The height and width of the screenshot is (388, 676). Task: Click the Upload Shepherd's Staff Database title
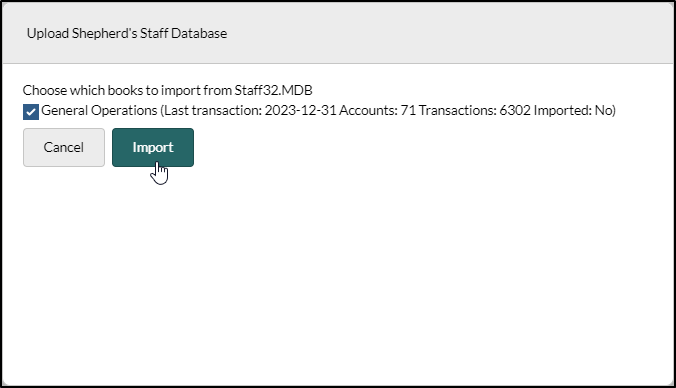(127, 34)
